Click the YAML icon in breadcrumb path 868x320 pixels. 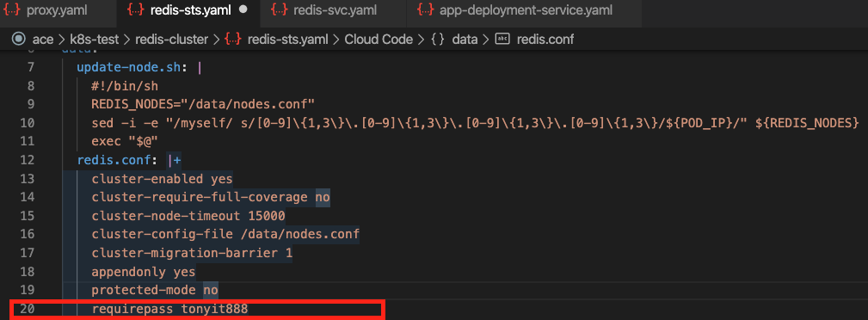tap(233, 40)
